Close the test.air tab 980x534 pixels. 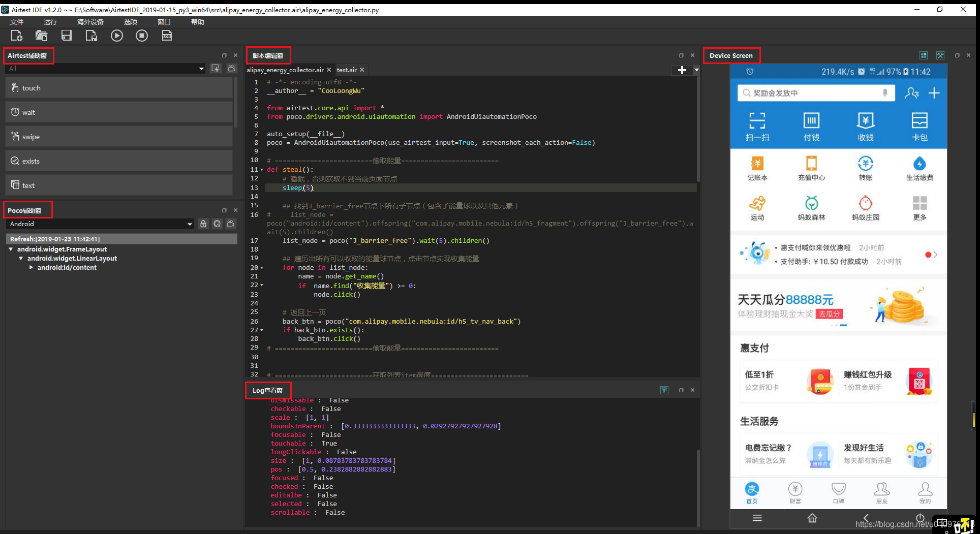pyautogui.click(x=362, y=70)
